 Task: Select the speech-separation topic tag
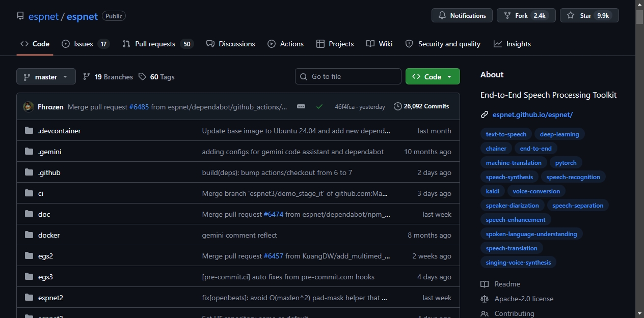coord(578,206)
